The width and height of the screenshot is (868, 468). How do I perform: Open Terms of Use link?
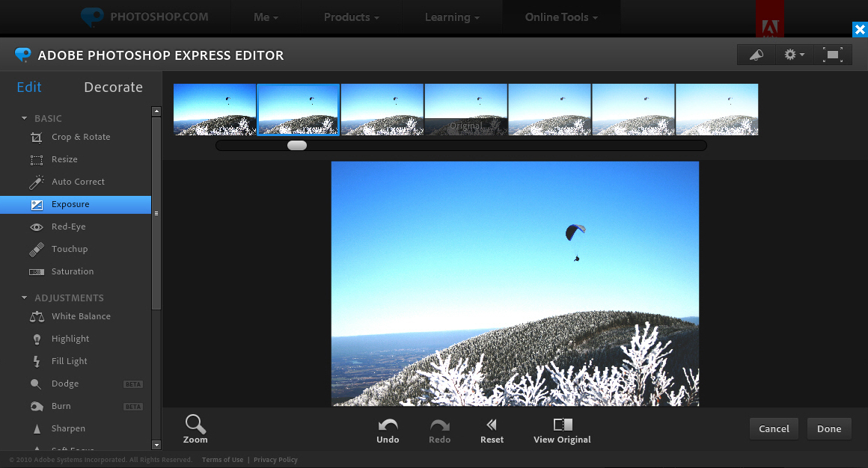222,460
